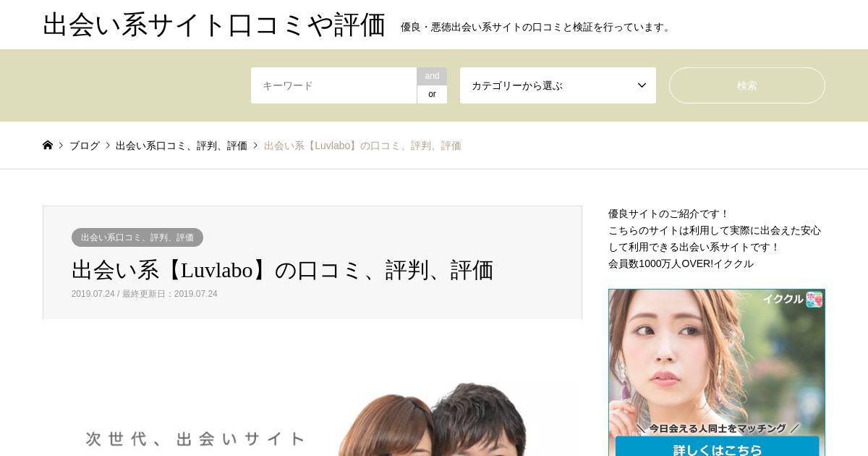This screenshot has width=868, height=456.
Task: Click the home icon in the breadcrumb
Action: 48,145
